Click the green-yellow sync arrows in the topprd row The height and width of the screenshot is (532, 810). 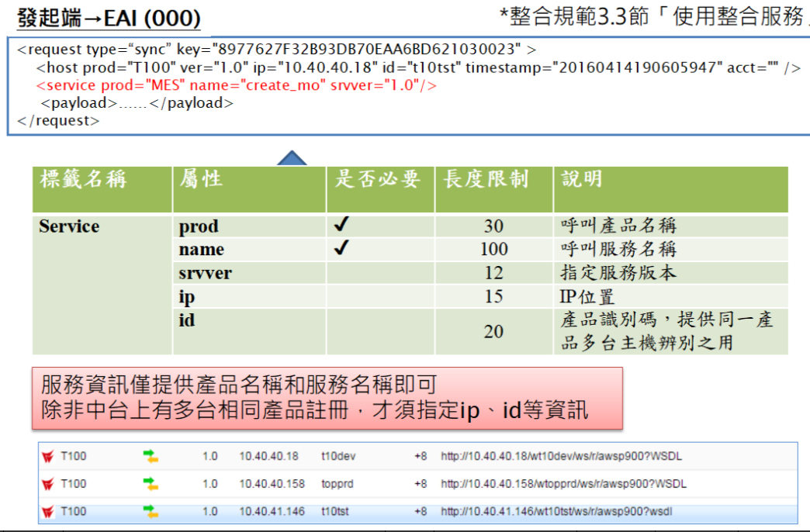click(151, 484)
